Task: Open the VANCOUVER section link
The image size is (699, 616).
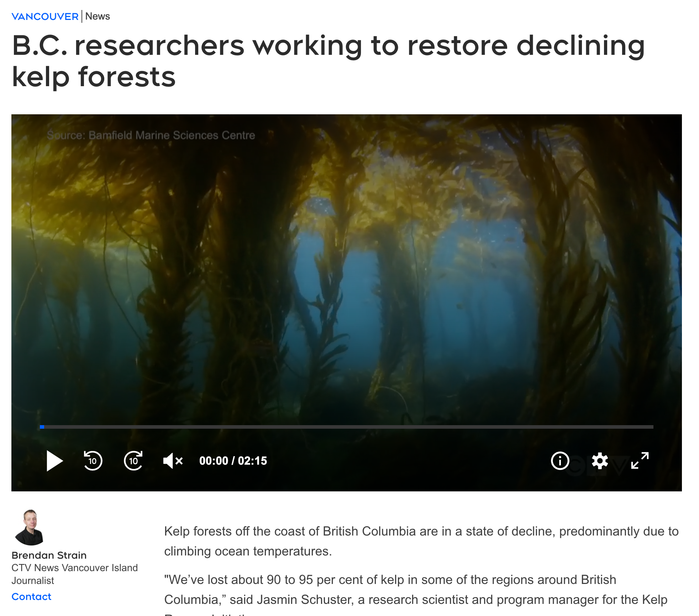Action: [x=45, y=16]
